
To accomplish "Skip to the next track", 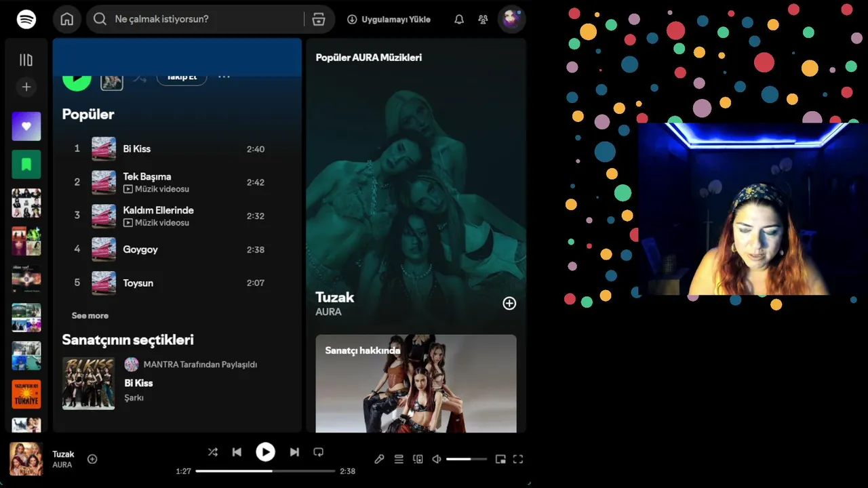I will (x=294, y=452).
